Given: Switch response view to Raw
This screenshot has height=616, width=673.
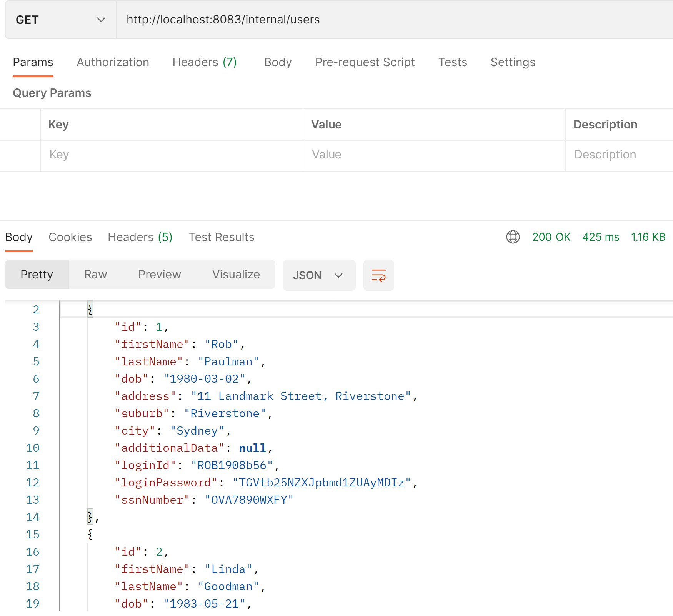Looking at the screenshot, I should 95,275.
